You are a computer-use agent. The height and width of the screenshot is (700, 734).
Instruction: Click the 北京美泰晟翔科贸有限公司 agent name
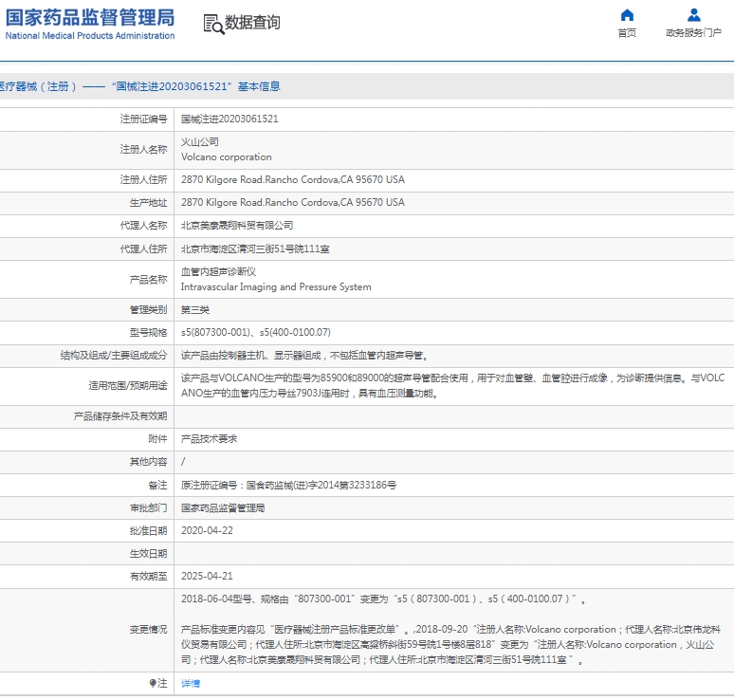(237, 225)
